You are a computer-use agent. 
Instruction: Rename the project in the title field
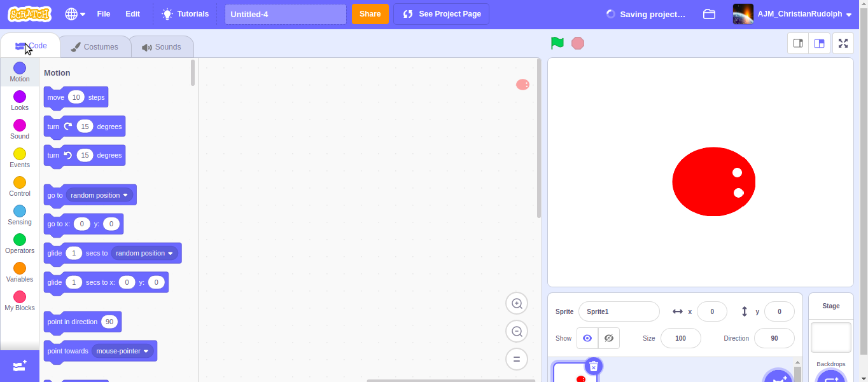coord(284,13)
